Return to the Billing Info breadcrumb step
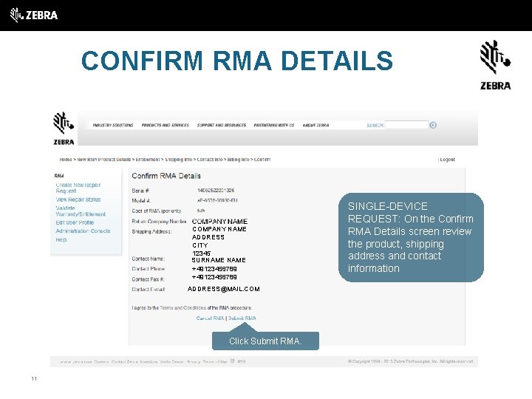 [x=238, y=160]
